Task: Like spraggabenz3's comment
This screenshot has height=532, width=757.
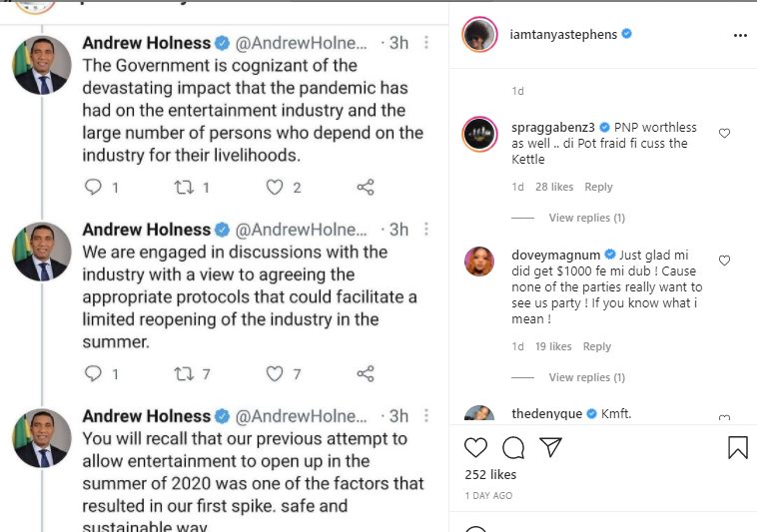Action: coord(725,134)
